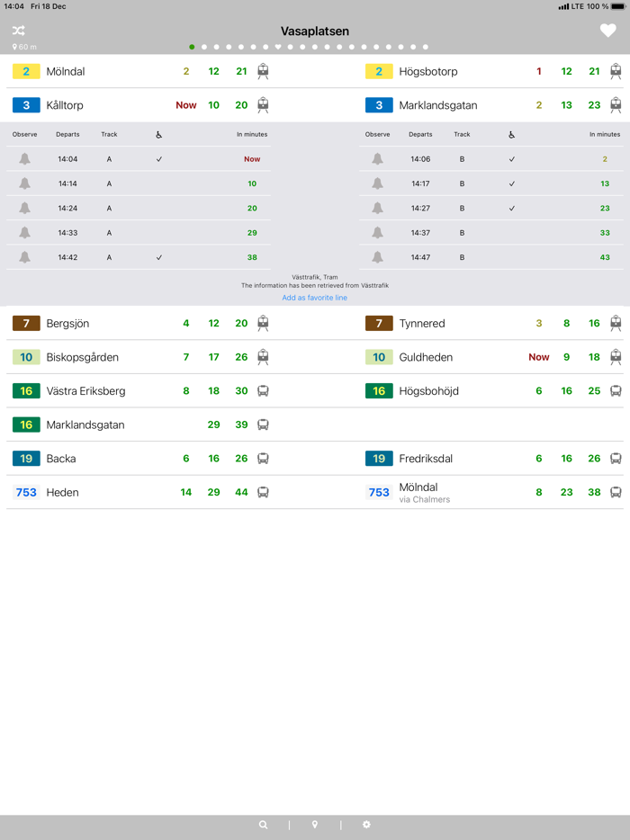
Task: Check the battery indicator in status bar
Action: coord(617,6)
